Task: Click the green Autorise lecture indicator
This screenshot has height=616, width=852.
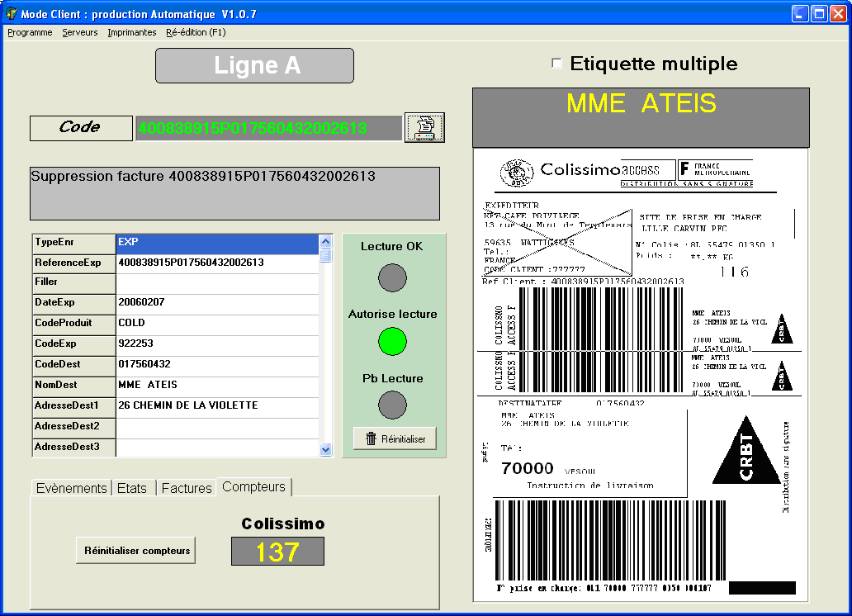Action: [x=392, y=341]
